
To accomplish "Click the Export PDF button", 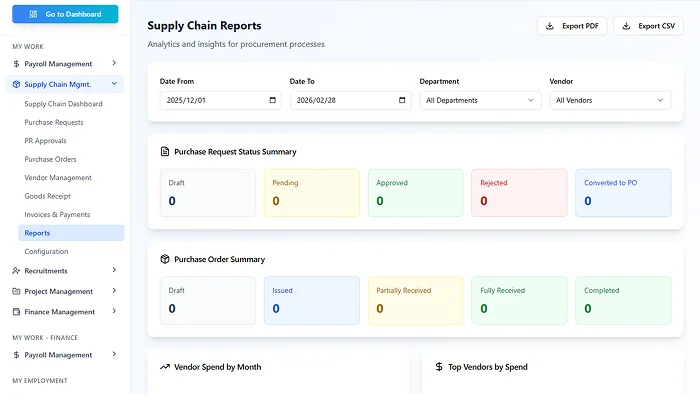I will click(x=572, y=26).
